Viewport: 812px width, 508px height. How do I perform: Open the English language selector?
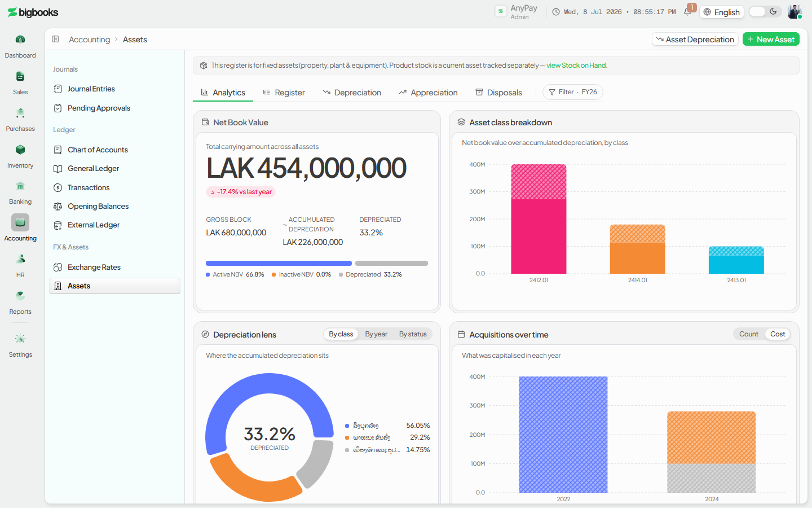coord(722,12)
